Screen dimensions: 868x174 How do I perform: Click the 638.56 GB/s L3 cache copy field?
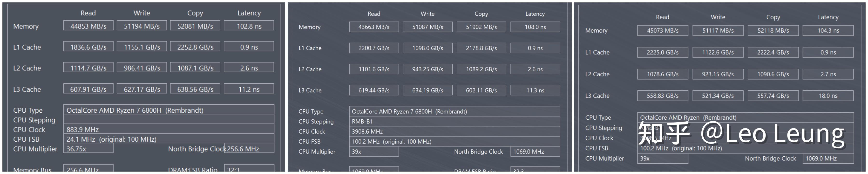tap(195, 89)
